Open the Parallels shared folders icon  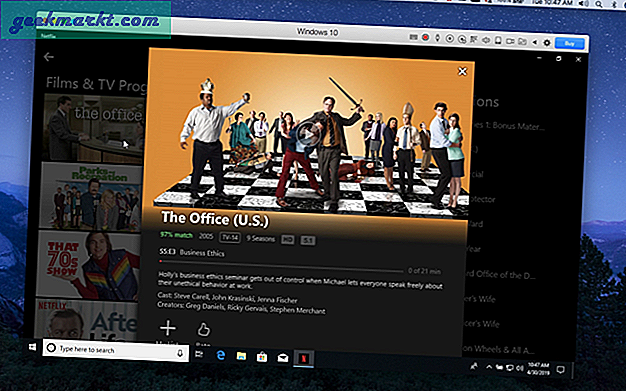[522, 42]
